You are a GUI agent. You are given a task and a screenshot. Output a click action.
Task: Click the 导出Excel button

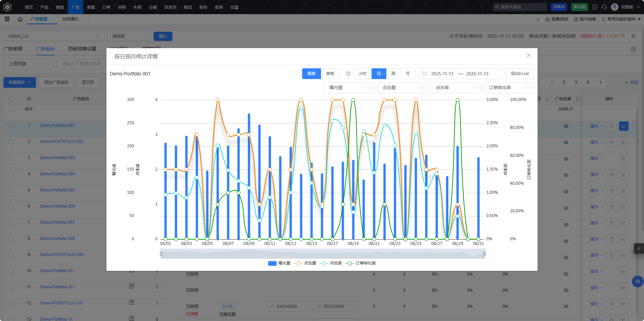click(x=519, y=74)
